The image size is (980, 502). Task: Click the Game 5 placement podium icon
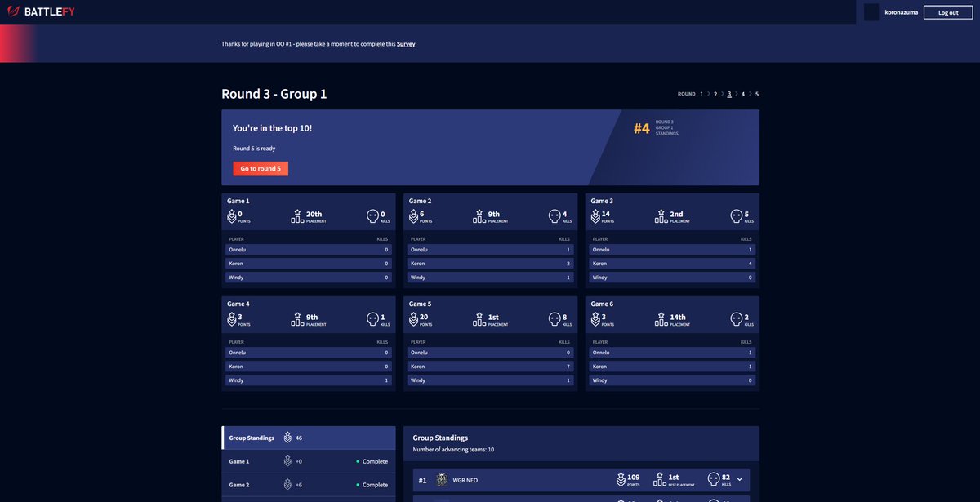[x=479, y=319]
